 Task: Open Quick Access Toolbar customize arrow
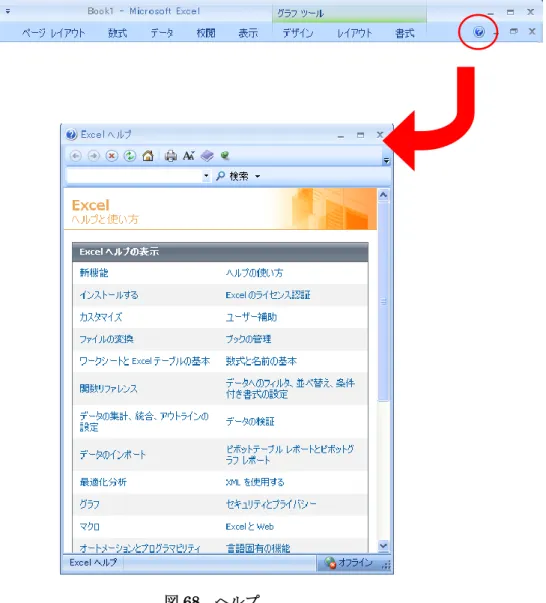[x=8, y=11]
